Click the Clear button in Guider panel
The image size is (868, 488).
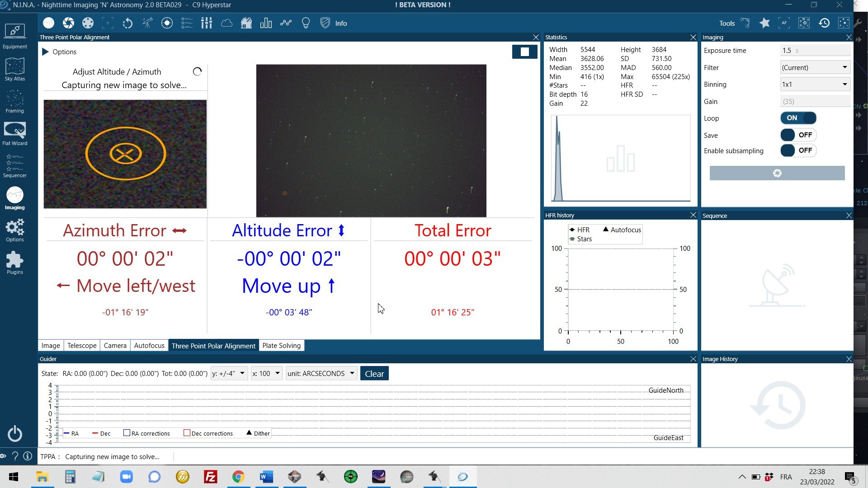pyautogui.click(x=374, y=374)
